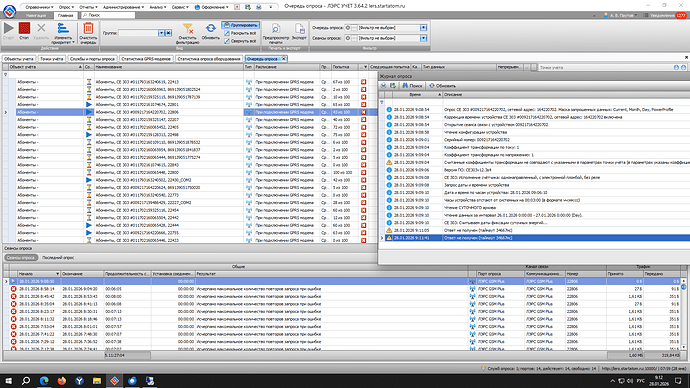The width and height of the screenshot is (690, 388).
Task: Click Наименование column header
Action: 169,67
